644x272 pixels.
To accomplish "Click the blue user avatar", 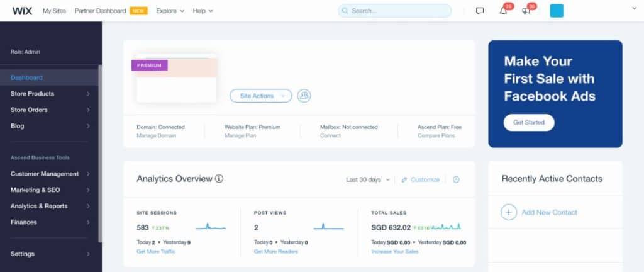I will (557, 11).
